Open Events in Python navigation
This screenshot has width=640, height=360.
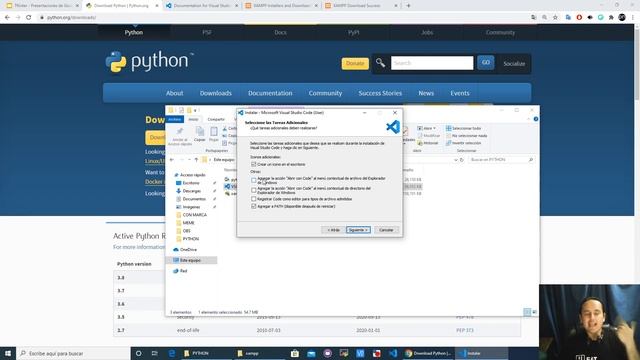pos(460,93)
